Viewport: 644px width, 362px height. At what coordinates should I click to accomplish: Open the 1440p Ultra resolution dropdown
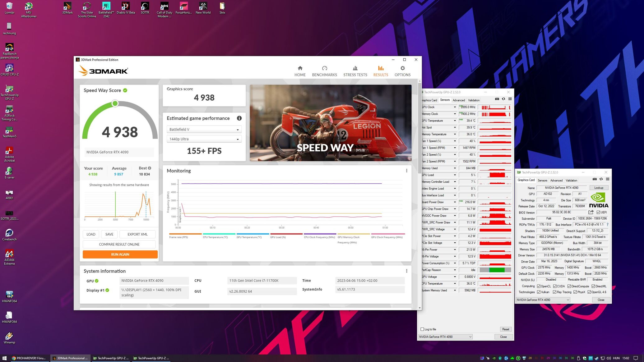(x=204, y=139)
